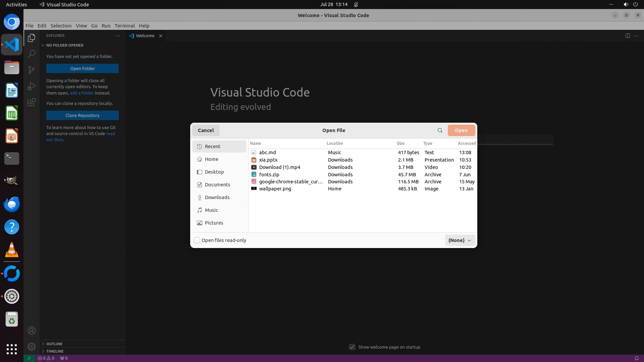The width and height of the screenshot is (644, 362).
Task: Open the Terminal menu
Action: 124,26
